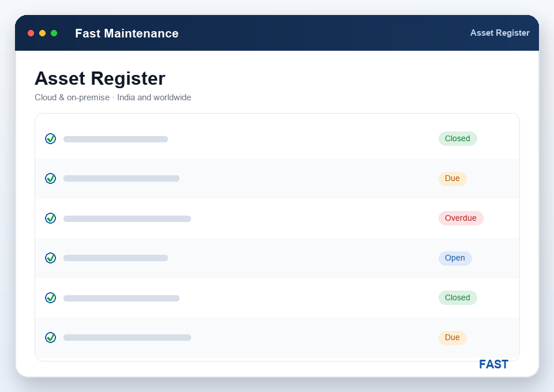Click the FAST logo at the bottom right

pos(493,364)
